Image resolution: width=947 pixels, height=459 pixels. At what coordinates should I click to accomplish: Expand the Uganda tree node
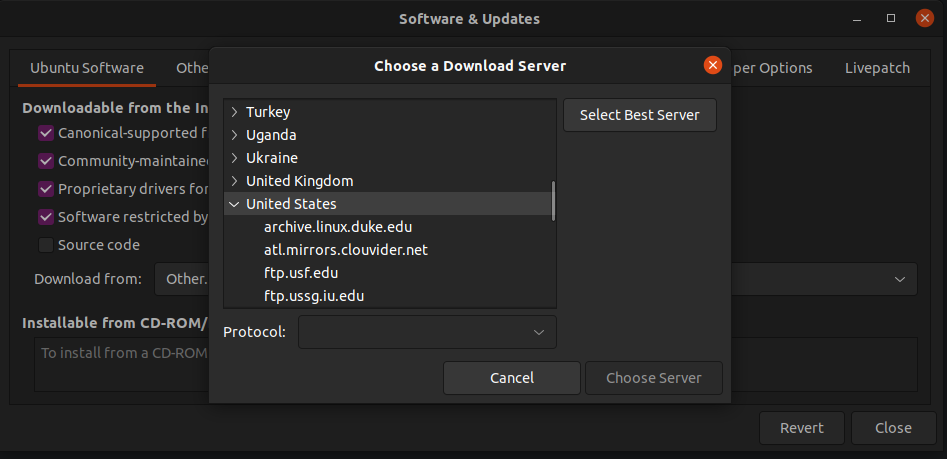pos(235,135)
